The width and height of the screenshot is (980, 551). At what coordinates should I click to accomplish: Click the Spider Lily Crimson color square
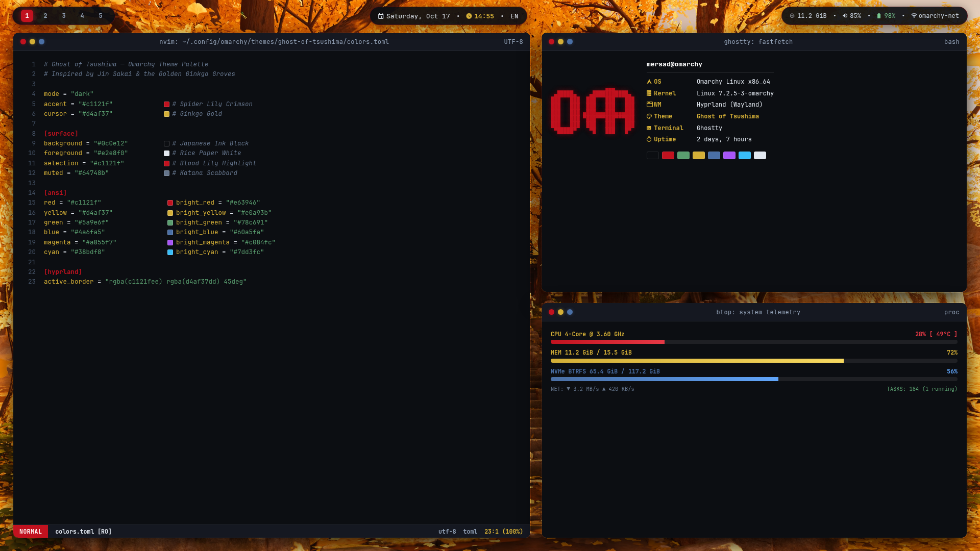pos(166,104)
